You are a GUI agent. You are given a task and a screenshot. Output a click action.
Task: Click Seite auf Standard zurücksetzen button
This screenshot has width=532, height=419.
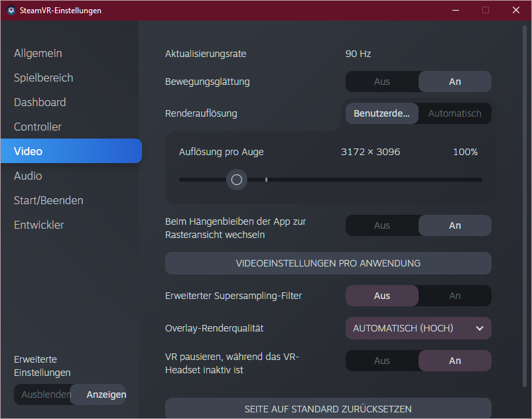click(x=328, y=408)
